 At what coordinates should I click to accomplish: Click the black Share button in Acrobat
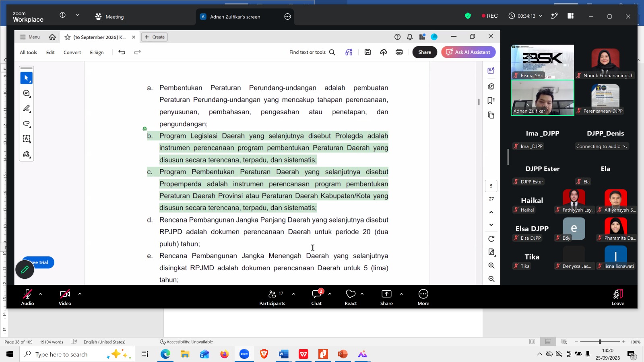coord(425,52)
